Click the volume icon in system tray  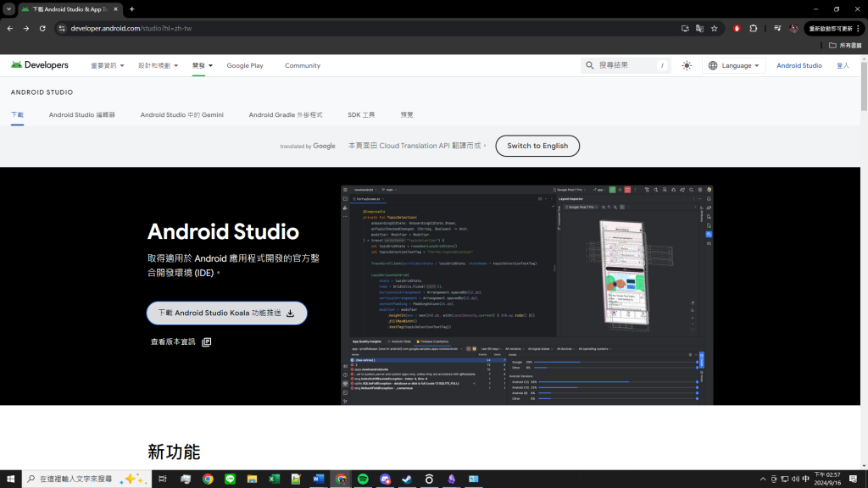795,480
